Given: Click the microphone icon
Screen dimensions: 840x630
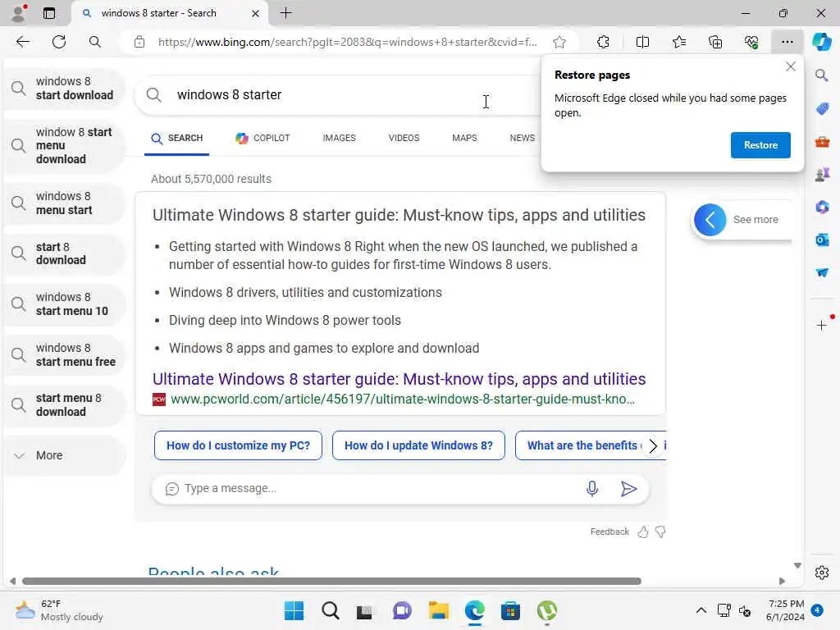Looking at the screenshot, I should (x=592, y=489).
